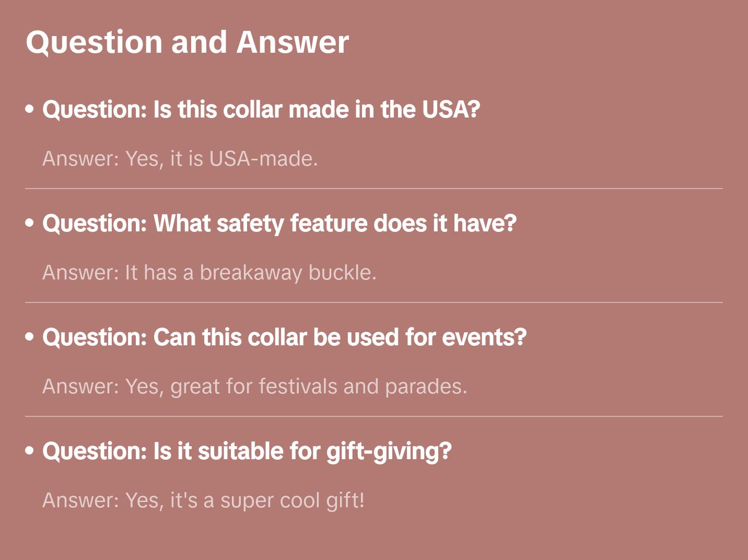Select answer 'It has a breakaway buckle.'
This screenshot has width=748, height=560.
click(x=209, y=273)
